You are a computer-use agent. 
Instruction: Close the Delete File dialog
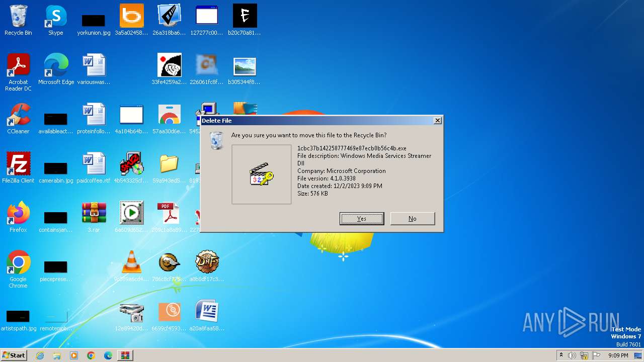438,121
